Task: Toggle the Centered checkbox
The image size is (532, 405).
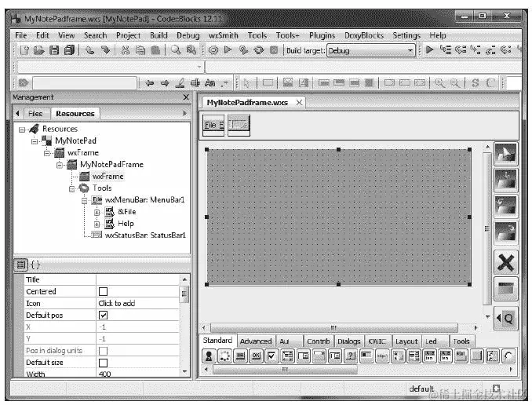Action: (x=103, y=292)
